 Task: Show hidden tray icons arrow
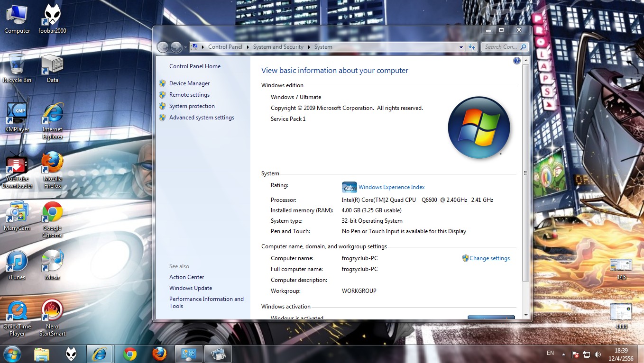coord(563,354)
